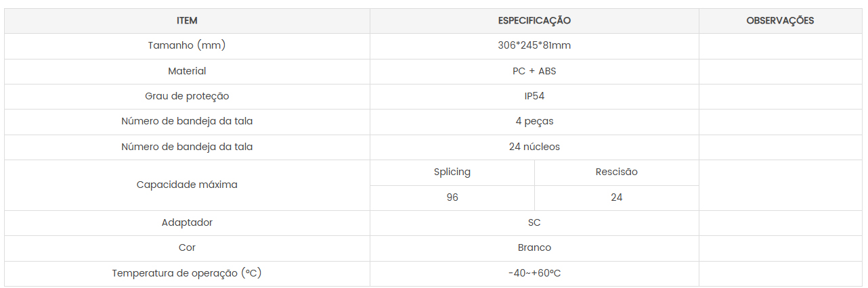Click the Grau de proteção label
868x288 pixels.
tap(187, 96)
